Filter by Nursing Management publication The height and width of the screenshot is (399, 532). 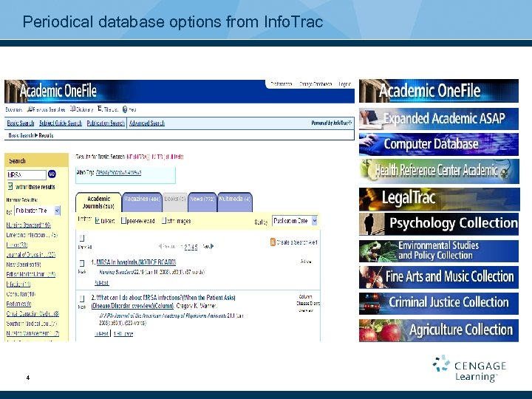point(33,333)
